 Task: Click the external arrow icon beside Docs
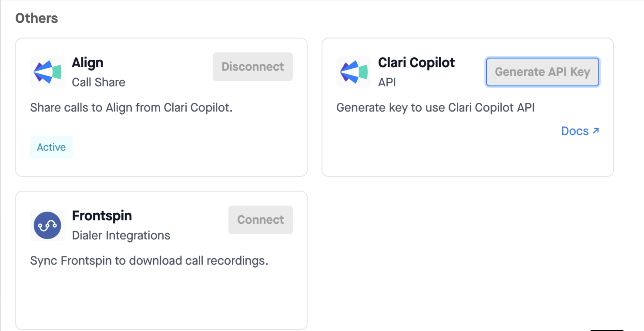click(x=596, y=131)
